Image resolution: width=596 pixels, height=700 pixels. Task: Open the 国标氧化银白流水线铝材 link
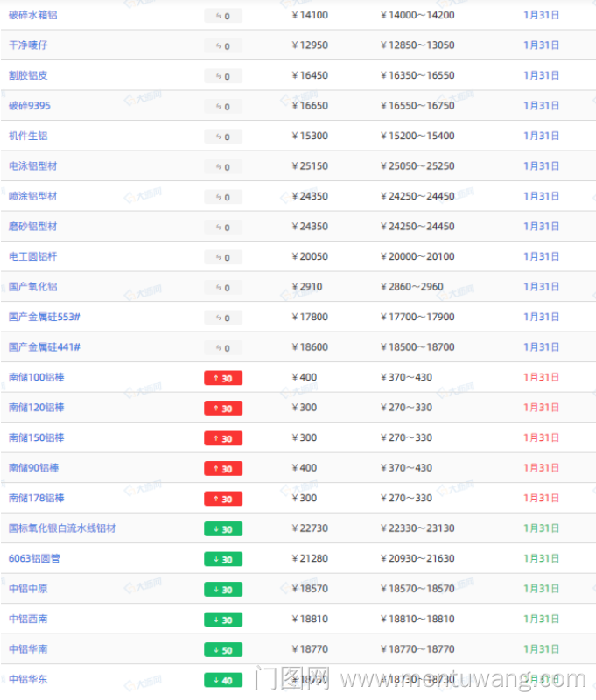[62, 528]
